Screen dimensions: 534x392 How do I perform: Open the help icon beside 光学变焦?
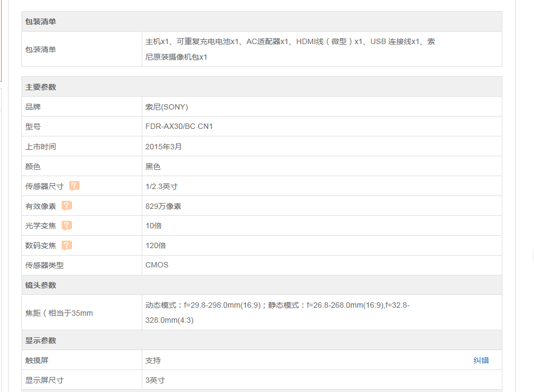click(x=67, y=226)
